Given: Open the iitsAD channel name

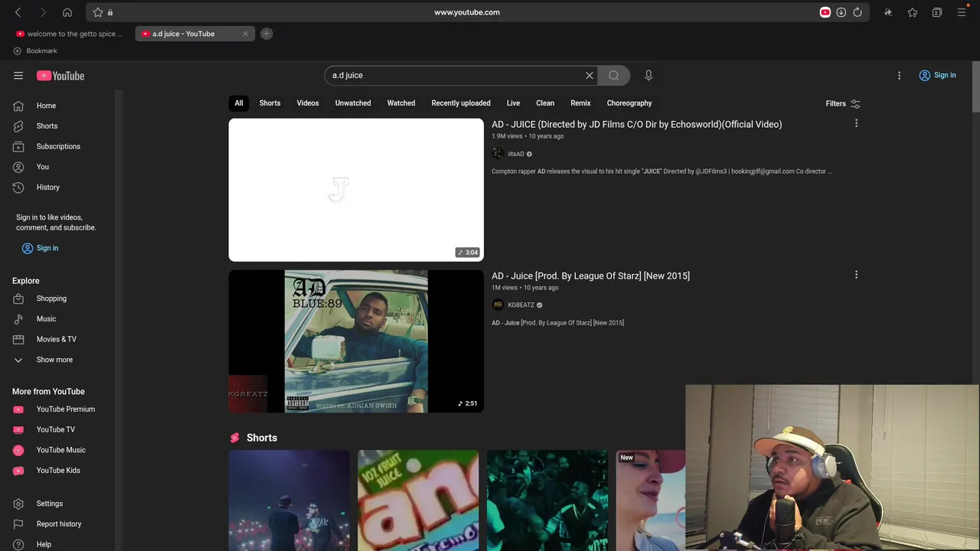Looking at the screenshot, I should coord(516,154).
